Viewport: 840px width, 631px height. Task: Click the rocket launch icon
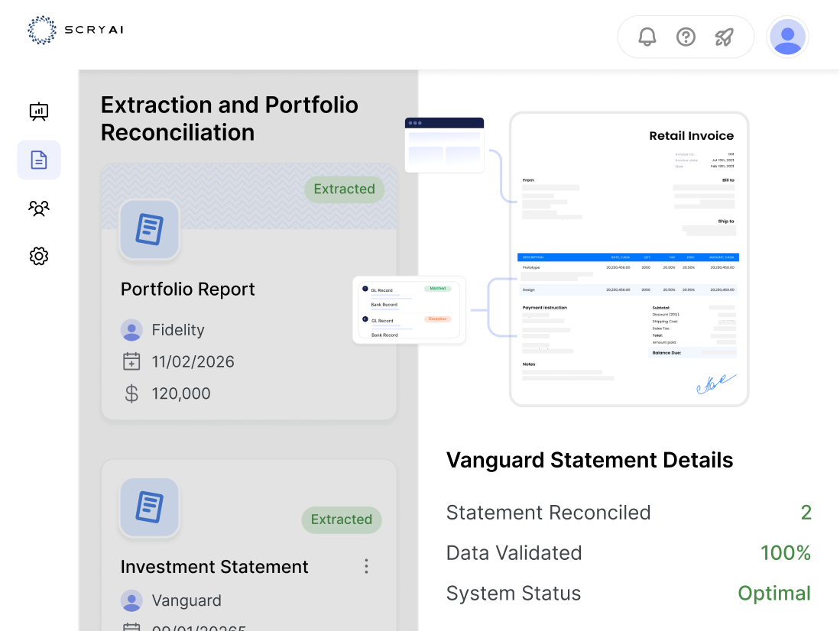(x=725, y=37)
